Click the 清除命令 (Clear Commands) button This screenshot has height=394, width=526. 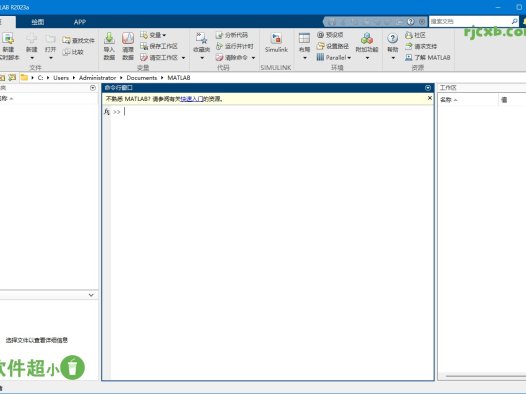[232, 58]
